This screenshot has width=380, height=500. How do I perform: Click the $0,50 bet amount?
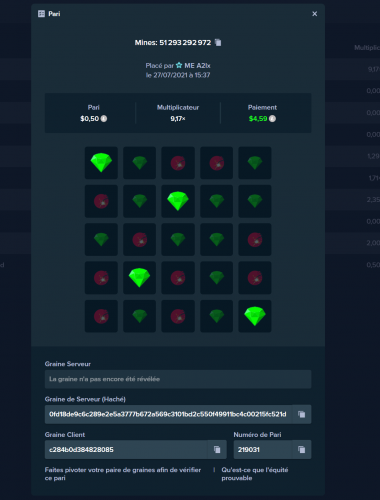pos(89,119)
